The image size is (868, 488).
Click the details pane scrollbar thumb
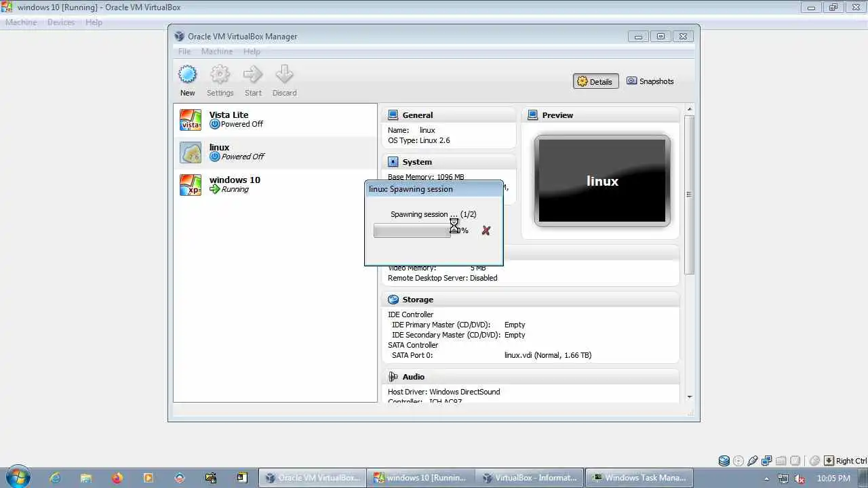[690, 195]
